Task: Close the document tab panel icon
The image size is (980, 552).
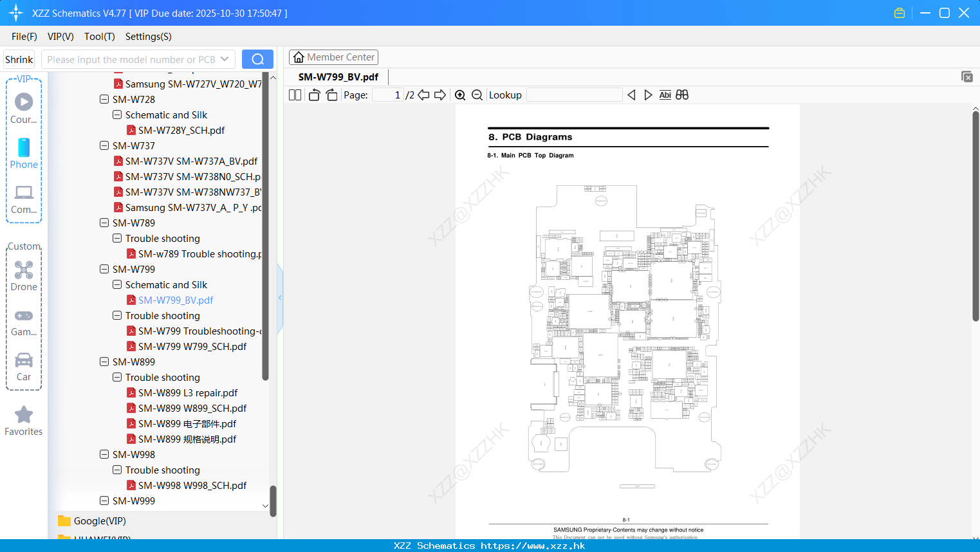Action: tap(966, 77)
